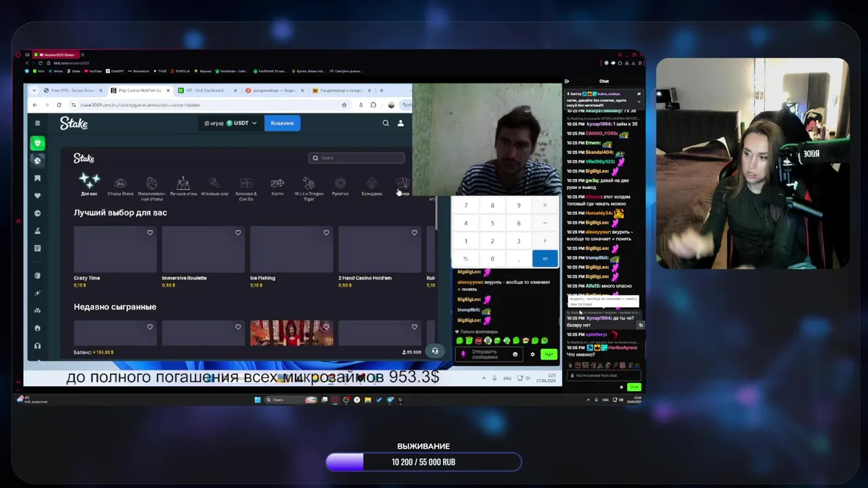Open the Stake user profile icon
This screenshot has width=868, height=488.
(401, 123)
